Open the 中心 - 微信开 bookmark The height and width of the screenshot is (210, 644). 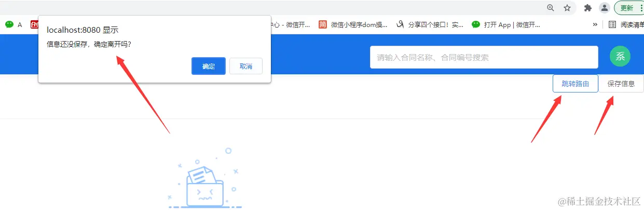coord(291,24)
